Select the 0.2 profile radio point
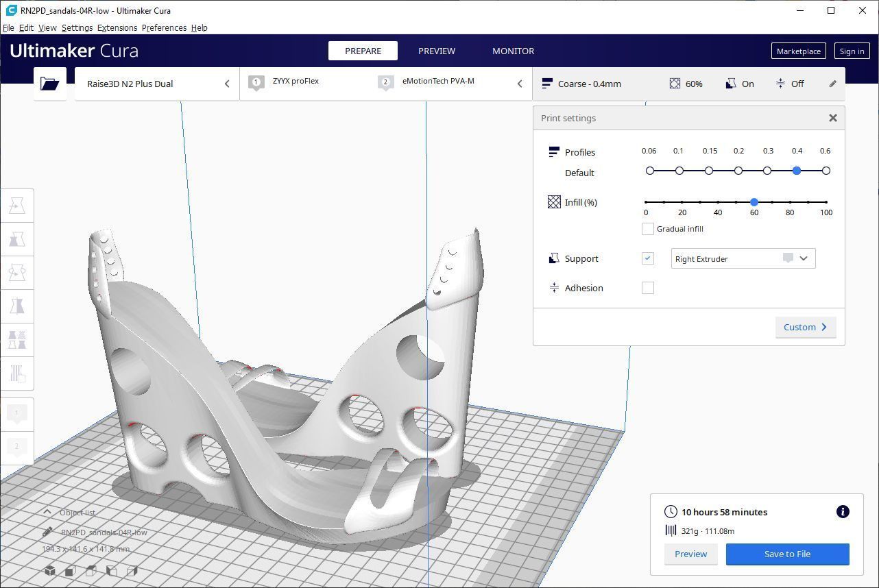 pyautogui.click(x=738, y=171)
